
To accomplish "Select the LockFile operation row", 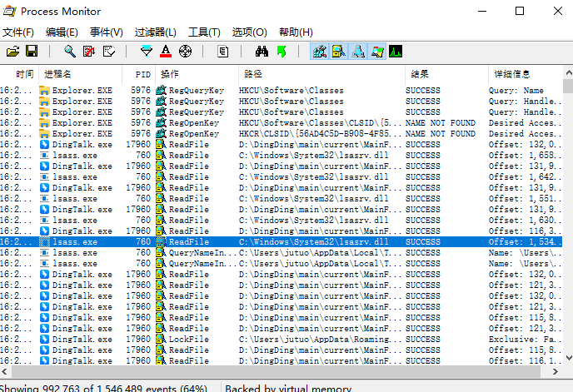I will point(281,339).
